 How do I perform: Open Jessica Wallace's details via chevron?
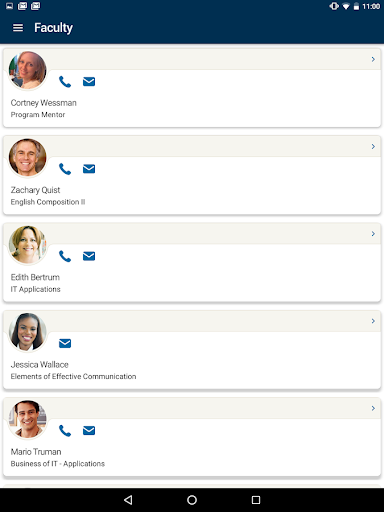pos(373,321)
